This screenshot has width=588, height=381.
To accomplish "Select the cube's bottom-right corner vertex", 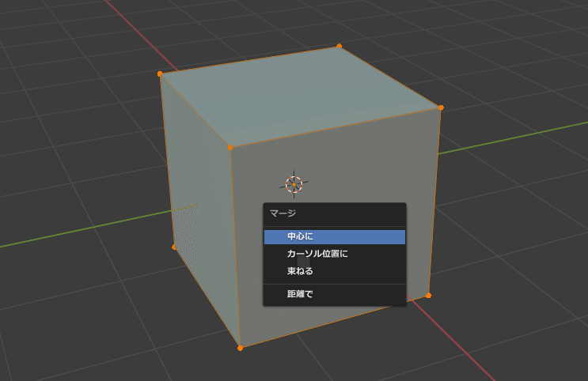I will 429,296.
